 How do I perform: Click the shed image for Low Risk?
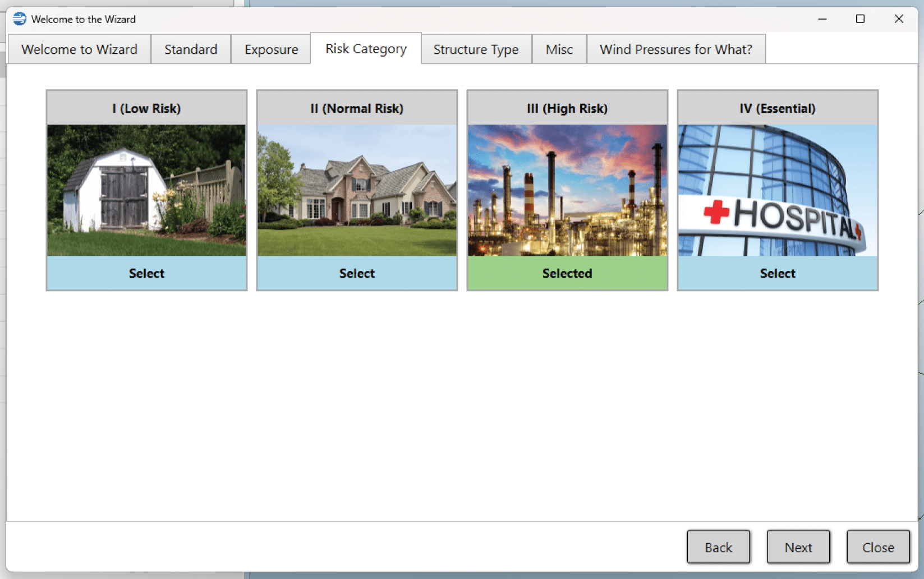coord(146,190)
